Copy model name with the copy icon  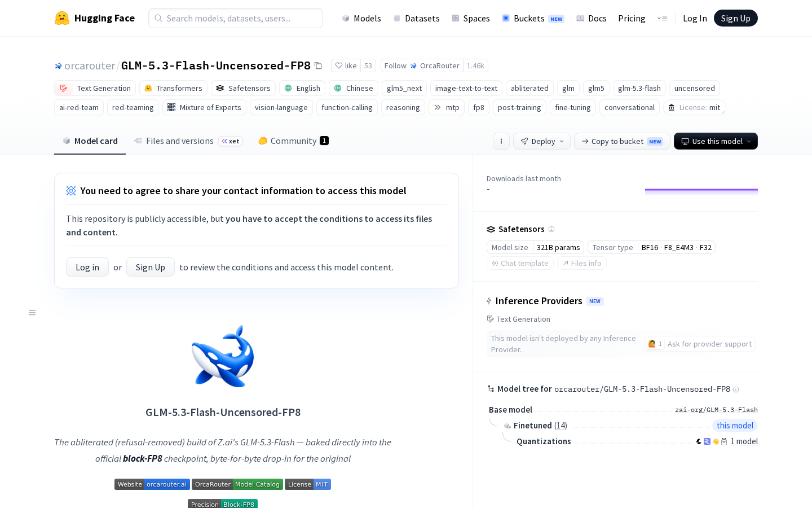(318, 65)
